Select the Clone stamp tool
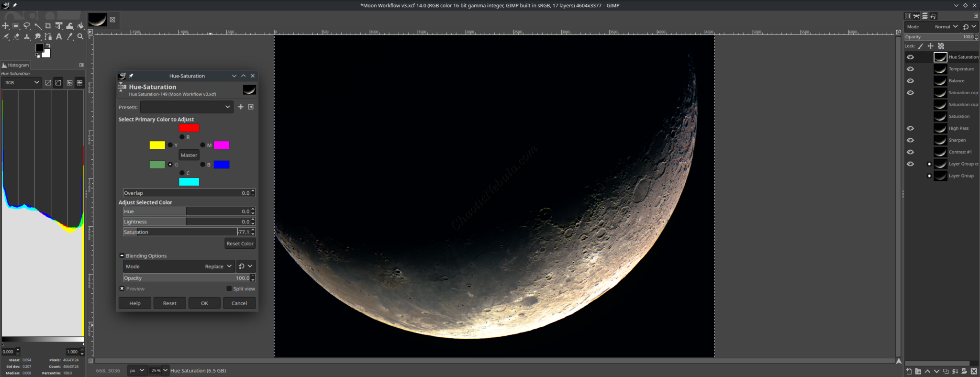 pos(27,36)
